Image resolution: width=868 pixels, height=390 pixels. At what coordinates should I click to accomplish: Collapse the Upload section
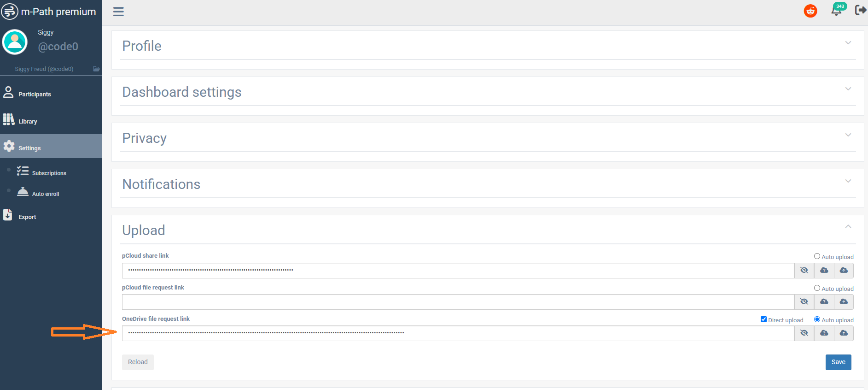pos(848,226)
